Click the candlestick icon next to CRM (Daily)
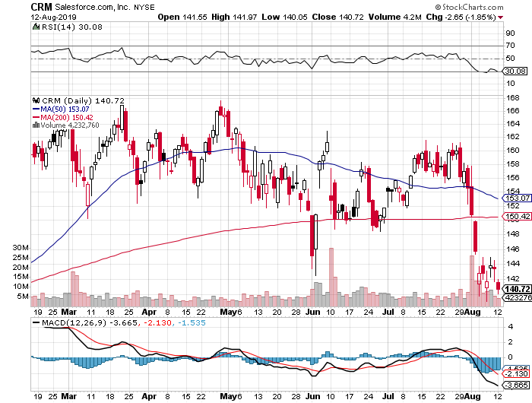The width and height of the screenshot is (532, 403). pyautogui.click(x=36, y=100)
